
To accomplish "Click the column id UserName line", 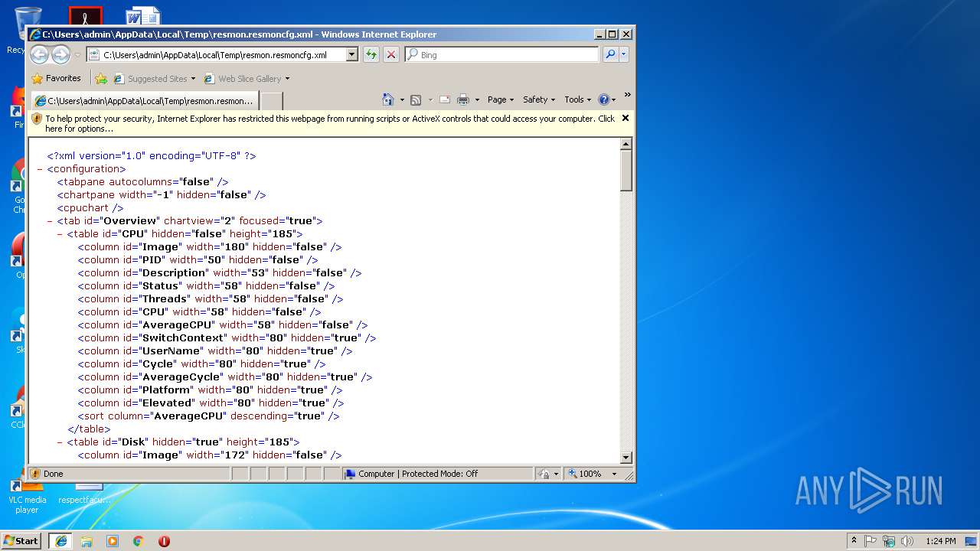I will (215, 350).
